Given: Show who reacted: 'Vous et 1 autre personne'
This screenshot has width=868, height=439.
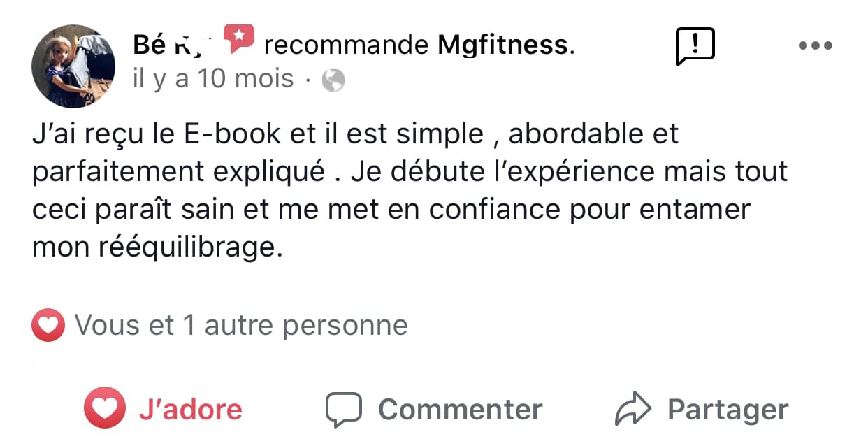Looking at the screenshot, I should 240,325.
